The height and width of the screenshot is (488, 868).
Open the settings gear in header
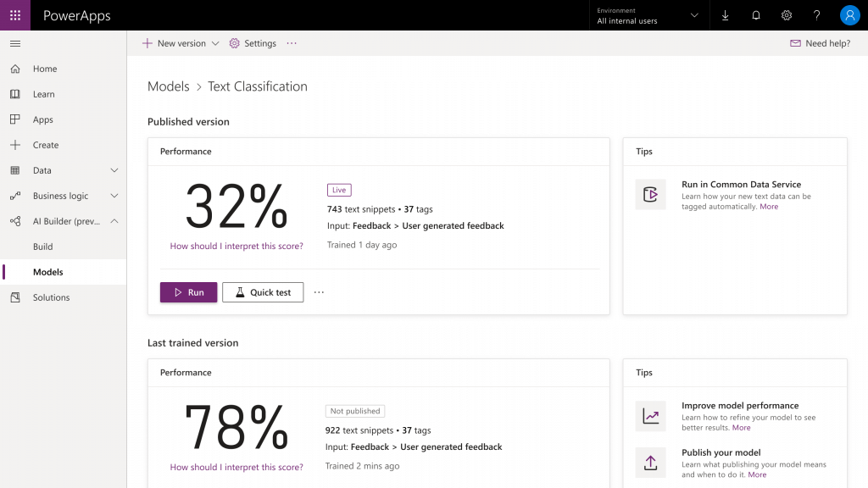tap(786, 15)
